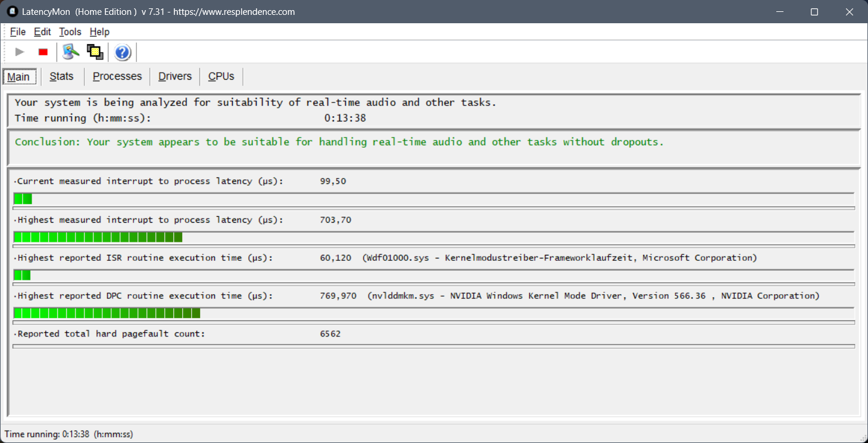Click the Highest reported ISR routine label
This screenshot has width=868, height=443.
(x=143, y=258)
